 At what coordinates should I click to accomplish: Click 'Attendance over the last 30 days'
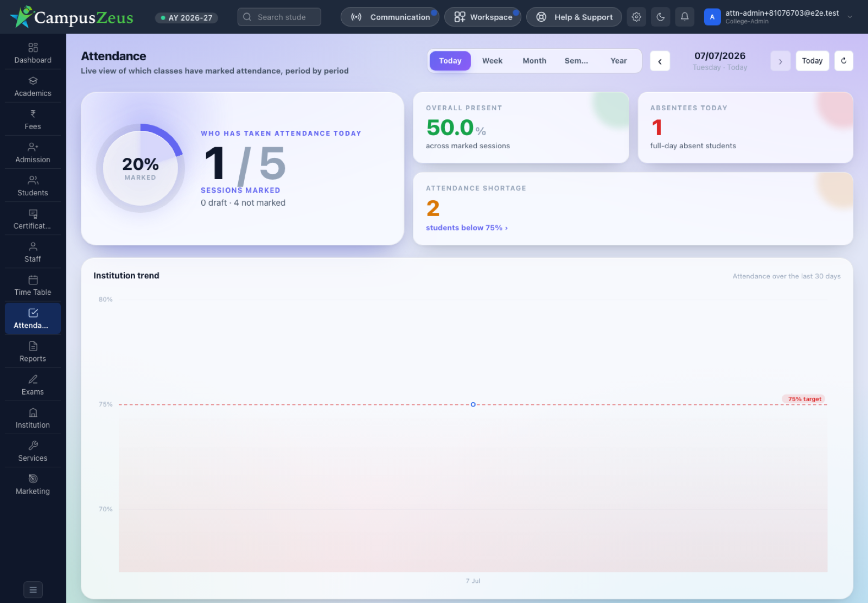tap(787, 276)
